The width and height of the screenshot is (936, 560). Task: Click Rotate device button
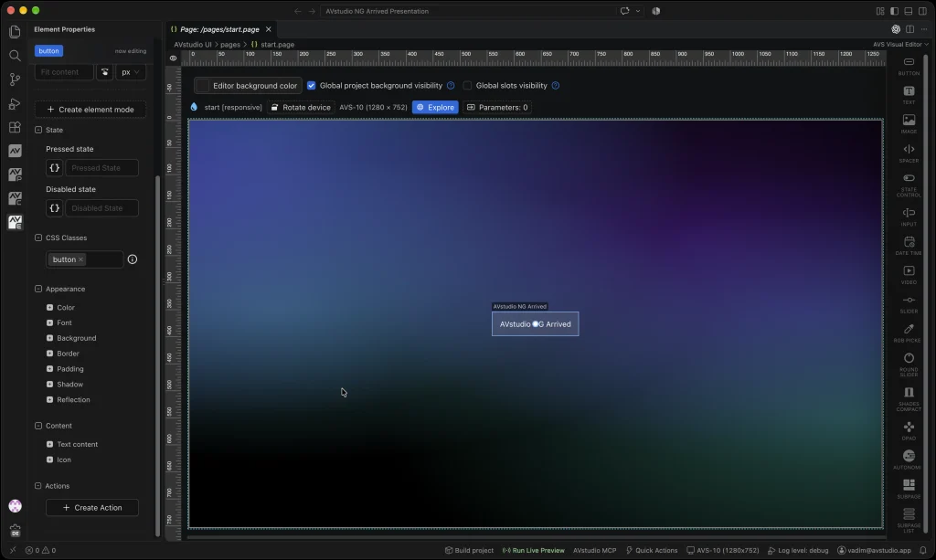[x=301, y=108]
